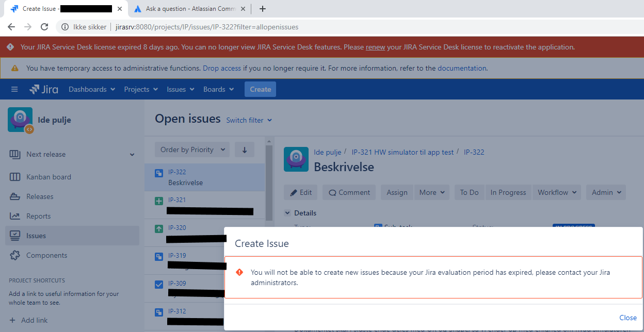Click the Edit issue button
The height and width of the screenshot is (332, 644).
tap(301, 192)
